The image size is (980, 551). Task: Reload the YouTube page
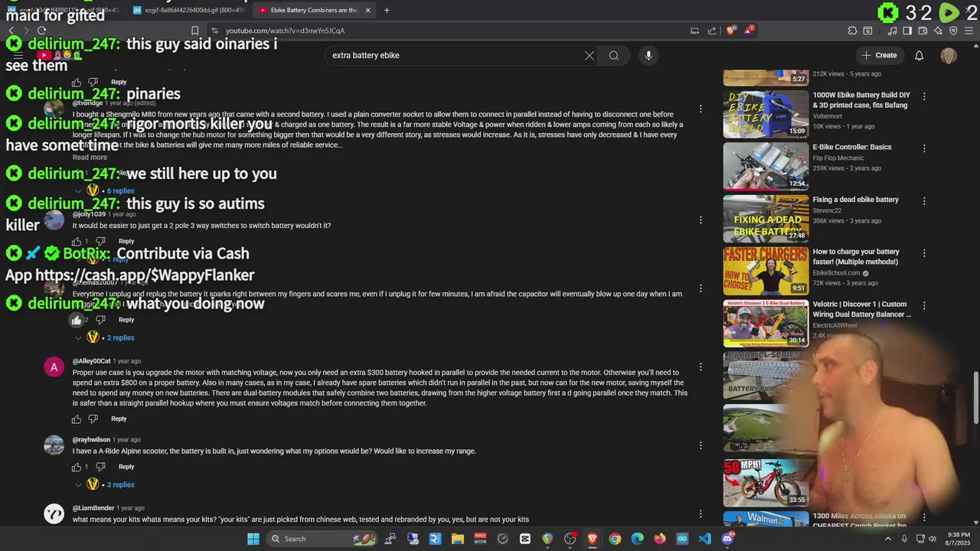click(41, 31)
